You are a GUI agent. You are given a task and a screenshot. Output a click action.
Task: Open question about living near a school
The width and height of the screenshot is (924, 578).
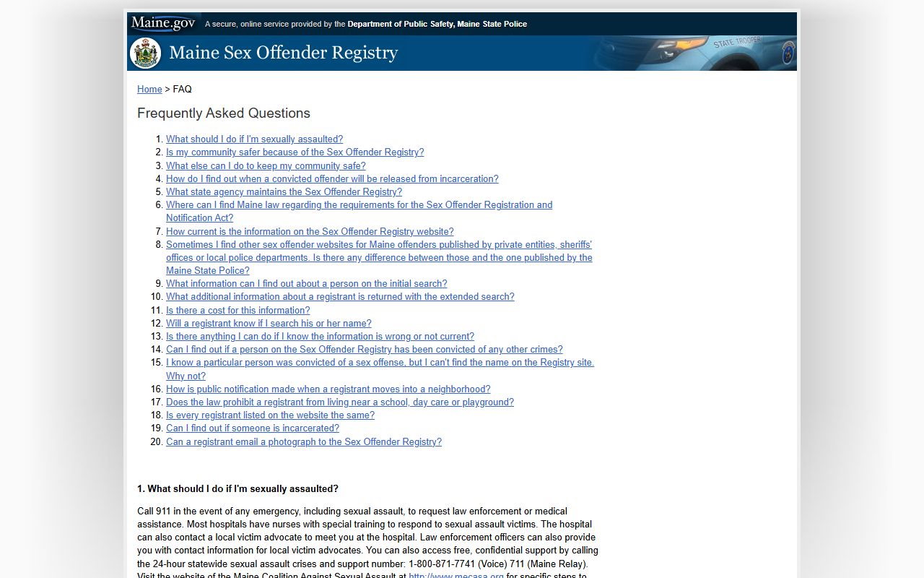(340, 402)
